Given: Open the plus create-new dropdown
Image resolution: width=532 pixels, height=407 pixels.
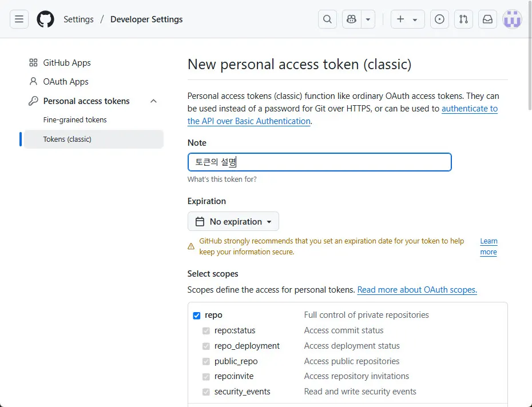Looking at the screenshot, I should point(407,19).
